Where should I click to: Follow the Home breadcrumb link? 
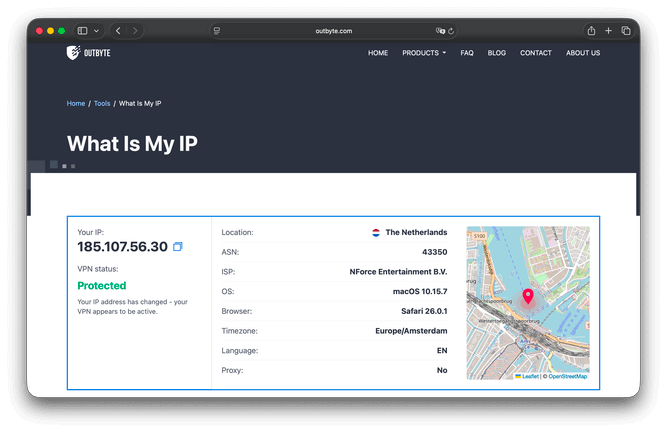tap(76, 103)
